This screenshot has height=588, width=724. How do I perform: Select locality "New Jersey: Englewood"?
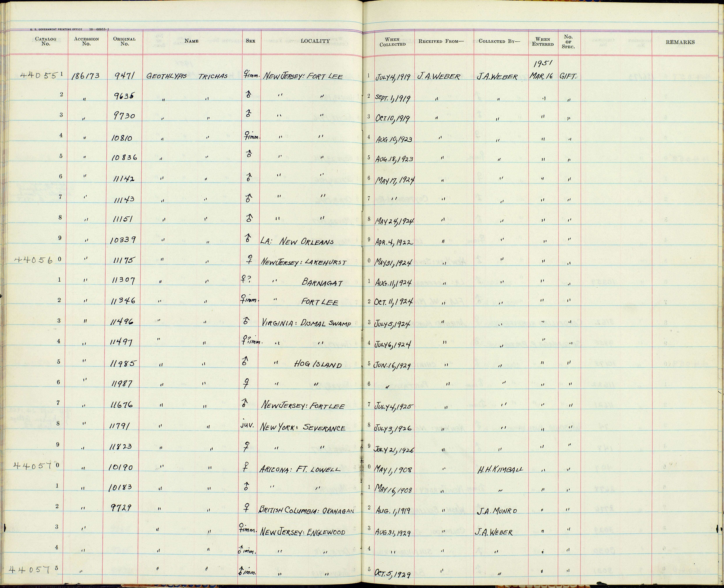302,532
